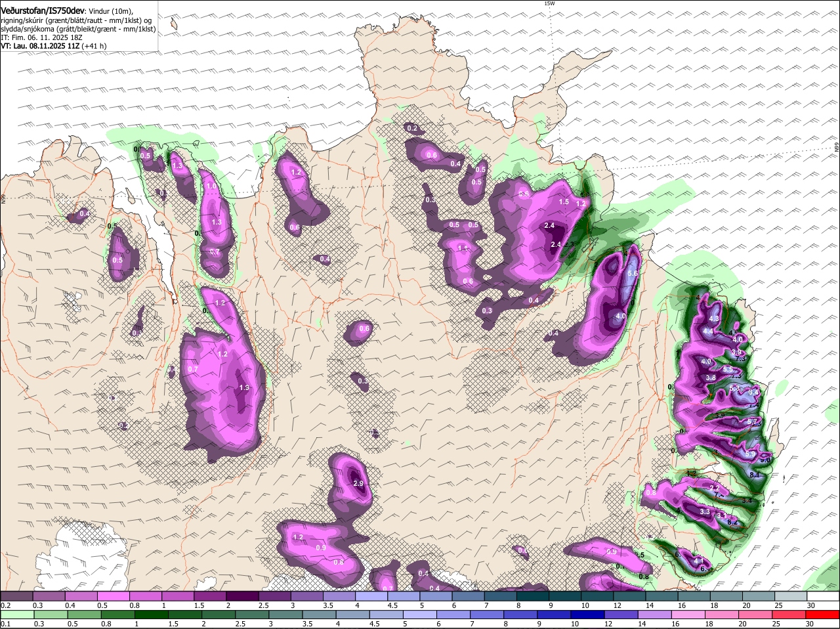
Task: Click the 5.7 value on the east coast
Action: pos(752,422)
